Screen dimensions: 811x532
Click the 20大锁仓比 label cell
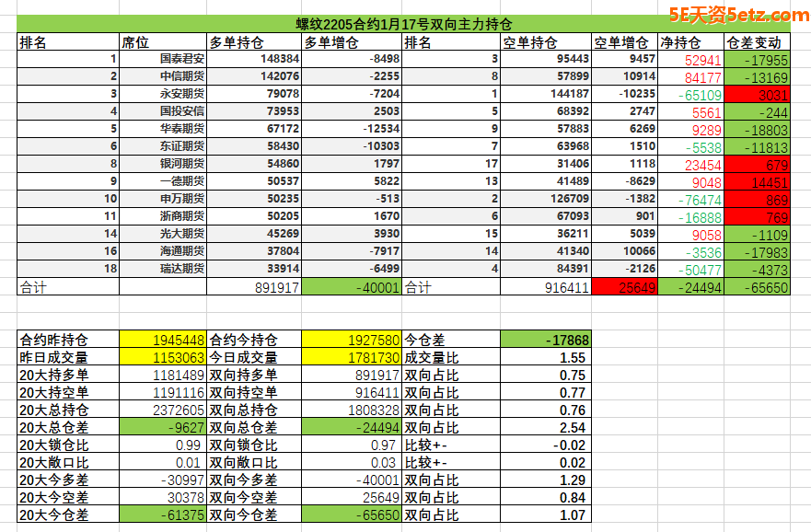(69, 445)
